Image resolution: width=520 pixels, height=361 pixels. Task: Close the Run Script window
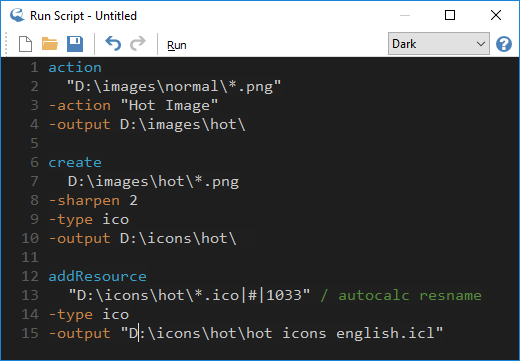496,15
